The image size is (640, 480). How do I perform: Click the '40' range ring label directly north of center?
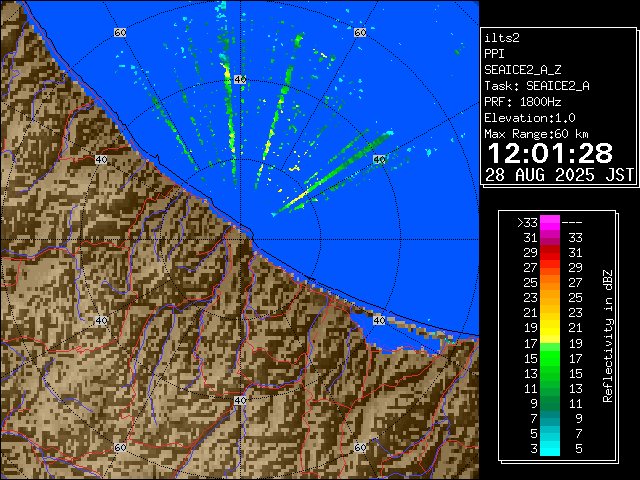coord(239,78)
